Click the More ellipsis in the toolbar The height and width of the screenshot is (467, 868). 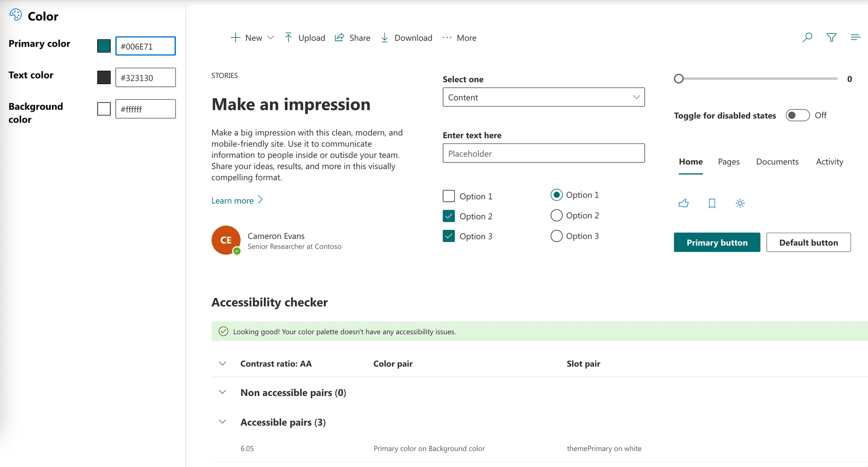[447, 38]
